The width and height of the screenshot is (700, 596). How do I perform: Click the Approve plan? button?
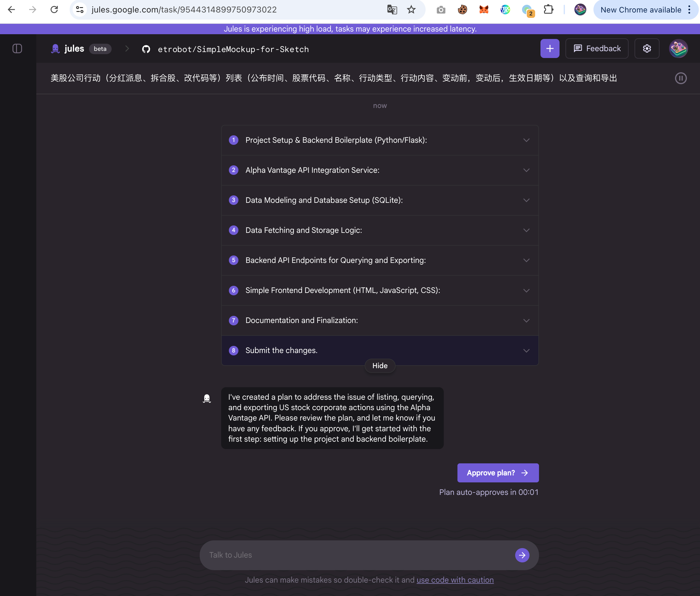[x=498, y=473]
